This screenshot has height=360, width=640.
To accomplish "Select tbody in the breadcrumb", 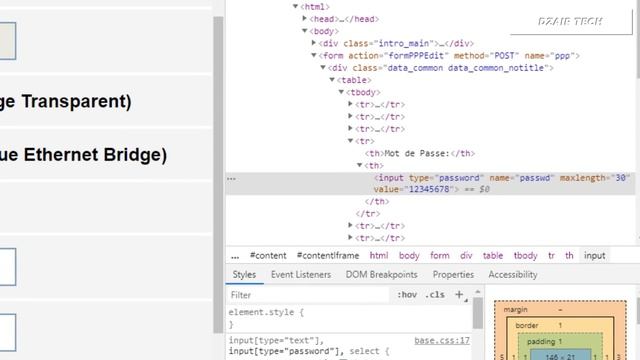I will 525,256.
